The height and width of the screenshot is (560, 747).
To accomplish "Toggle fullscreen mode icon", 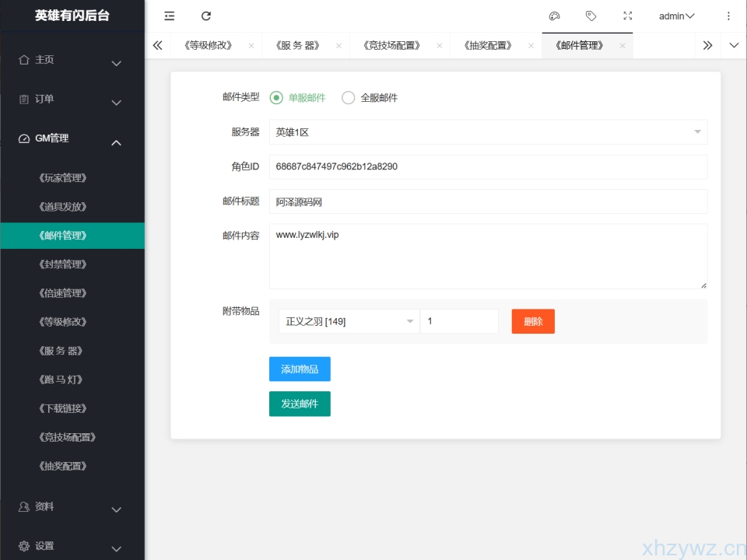I will tap(628, 16).
